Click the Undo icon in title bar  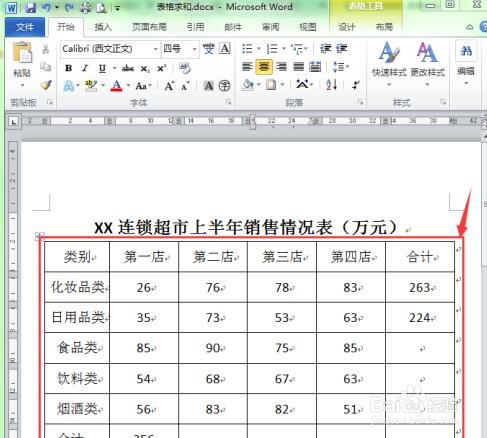tap(47, 7)
